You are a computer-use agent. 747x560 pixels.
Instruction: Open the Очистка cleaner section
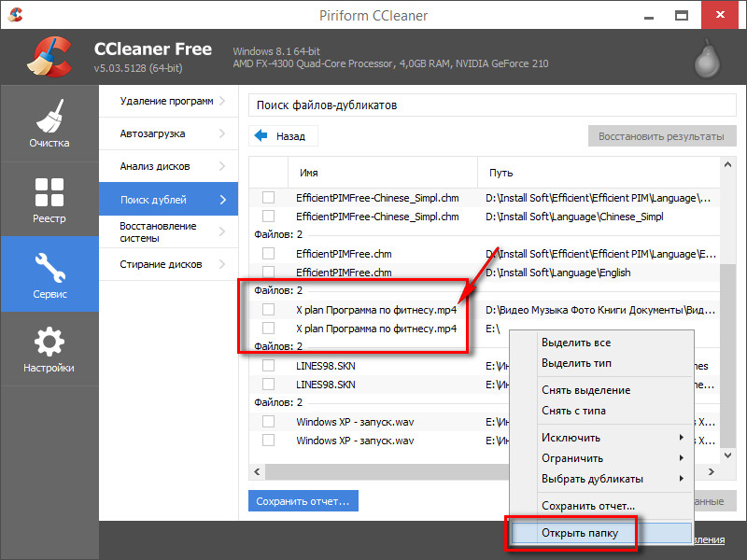coord(49,123)
